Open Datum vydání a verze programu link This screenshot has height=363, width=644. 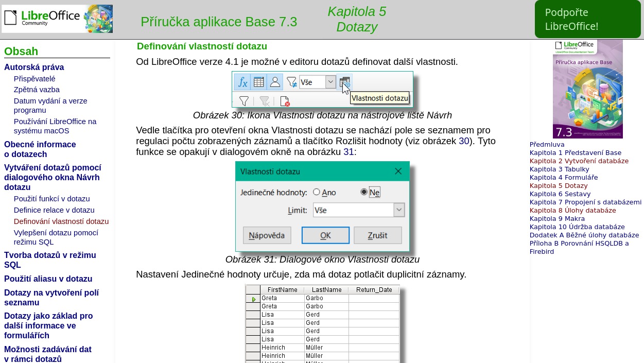point(50,106)
